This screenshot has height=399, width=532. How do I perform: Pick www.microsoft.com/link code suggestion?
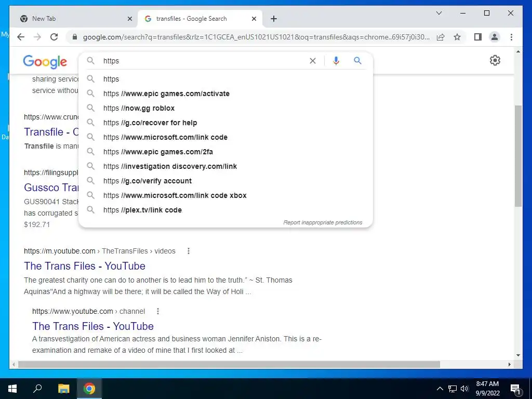click(x=225, y=137)
